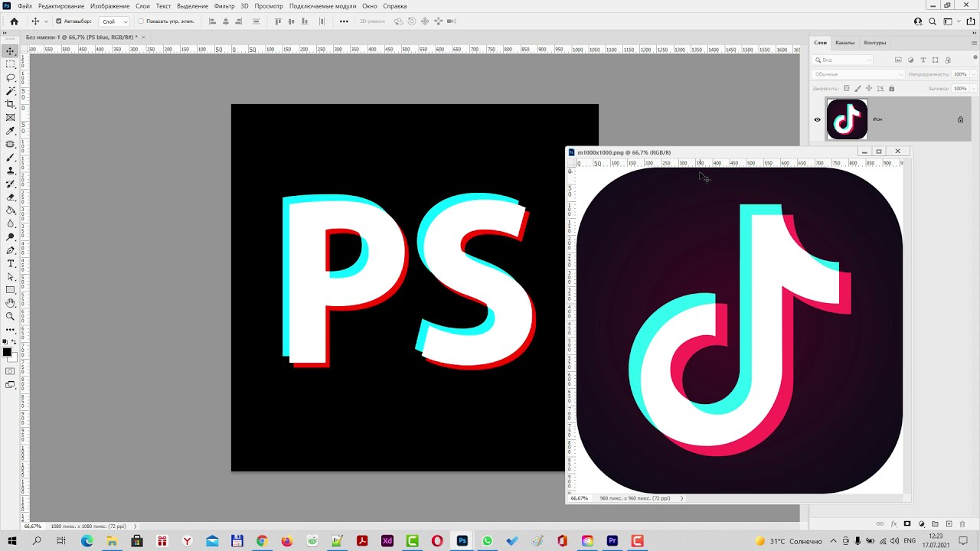Select the History Brush tool
Image resolution: width=980 pixels, height=551 pixels.
(11, 184)
